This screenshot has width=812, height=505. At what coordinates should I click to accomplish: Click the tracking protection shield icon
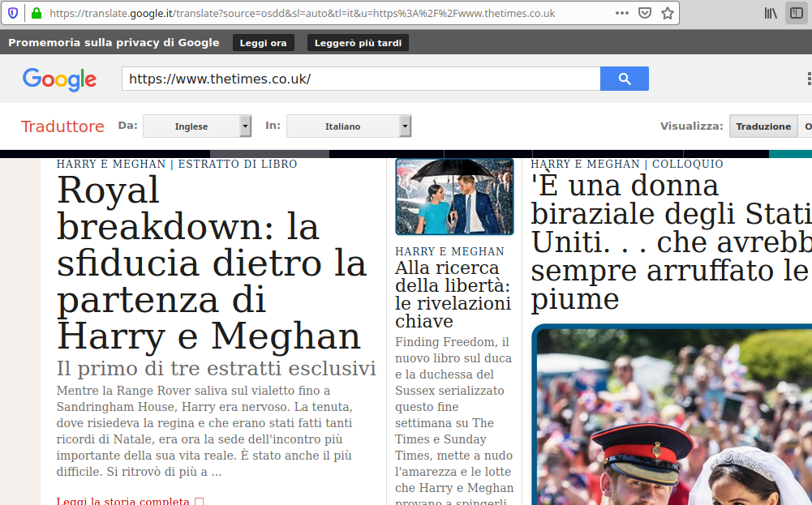pyautogui.click(x=13, y=13)
